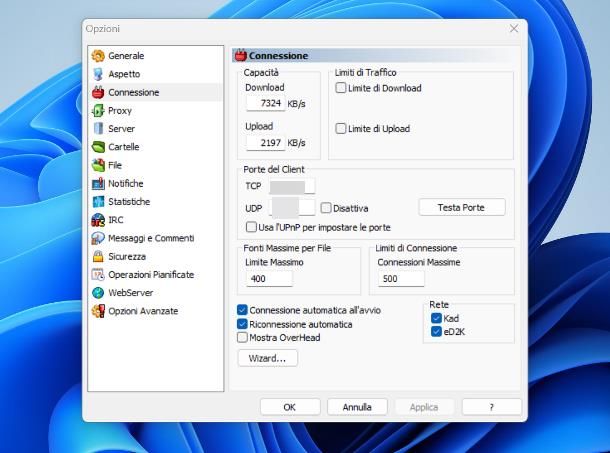The height and width of the screenshot is (453, 610).
Task: Uncheck Connessione automatica all'avvio
Action: pos(242,310)
